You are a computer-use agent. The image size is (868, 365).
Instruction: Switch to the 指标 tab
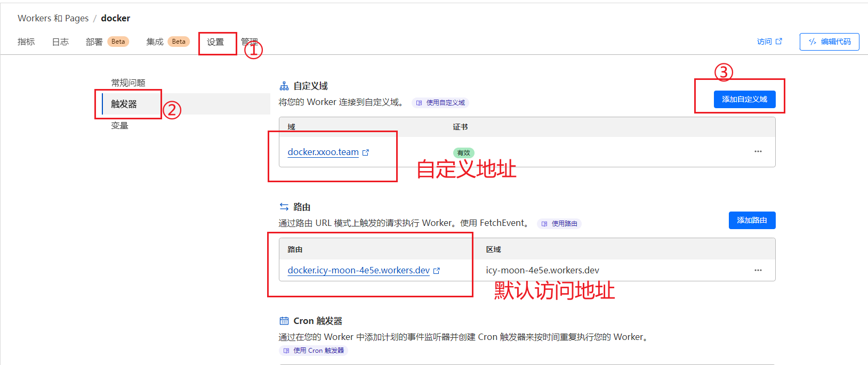pyautogui.click(x=26, y=42)
